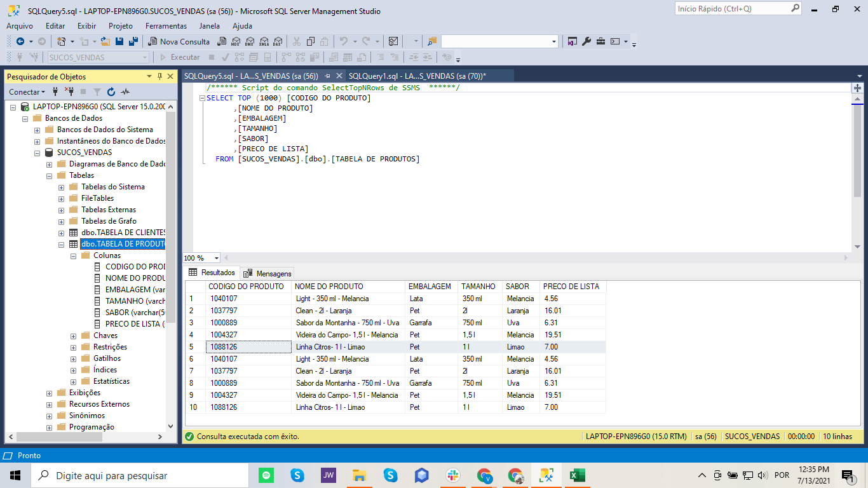Viewport: 868px width, 488px height.
Task: Create a new DMX query
Action: click(x=249, y=41)
